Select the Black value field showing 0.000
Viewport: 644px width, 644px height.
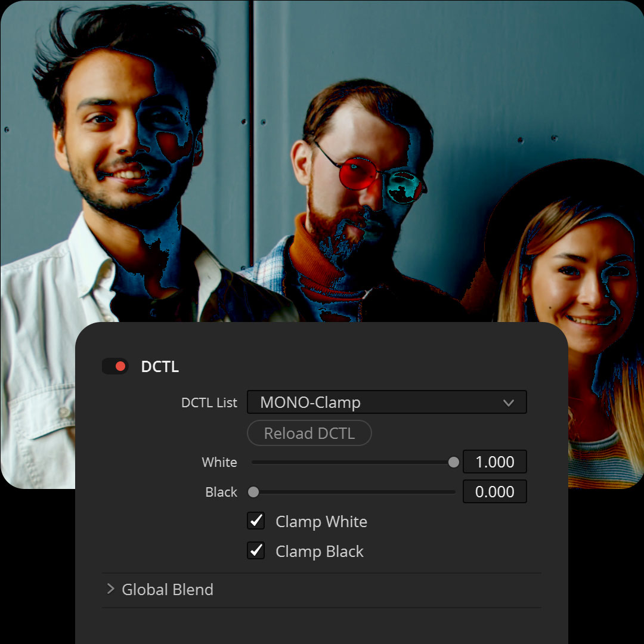coord(494,492)
